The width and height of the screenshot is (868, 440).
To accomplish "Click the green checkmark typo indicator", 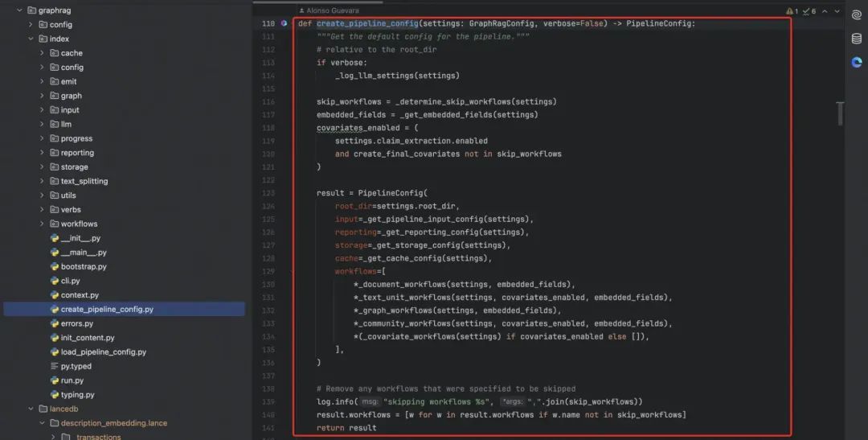I will 806,11.
